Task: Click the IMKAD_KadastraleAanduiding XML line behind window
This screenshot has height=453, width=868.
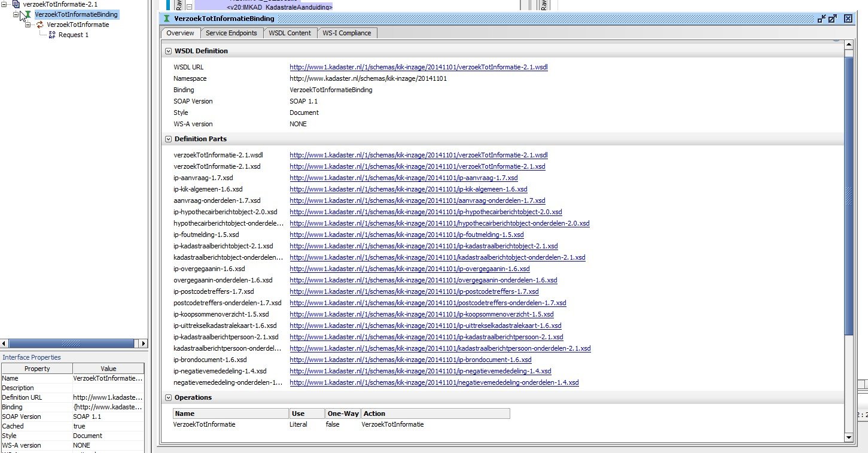Action: click(x=279, y=7)
